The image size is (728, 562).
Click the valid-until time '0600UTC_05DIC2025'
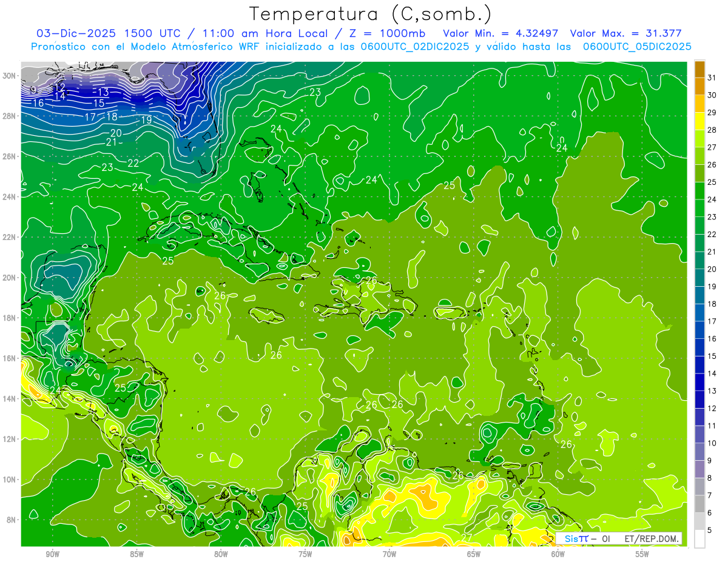click(637, 47)
